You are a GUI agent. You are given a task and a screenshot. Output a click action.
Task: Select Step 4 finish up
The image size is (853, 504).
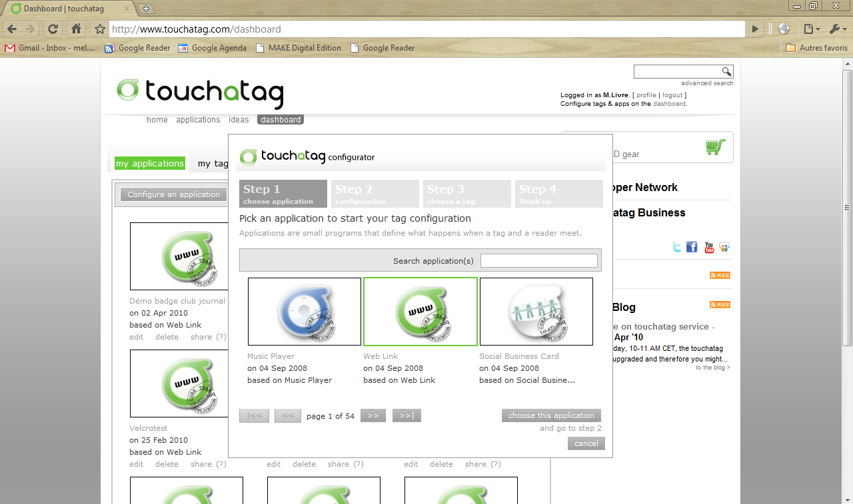pyautogui.click(x=559, y=194)
